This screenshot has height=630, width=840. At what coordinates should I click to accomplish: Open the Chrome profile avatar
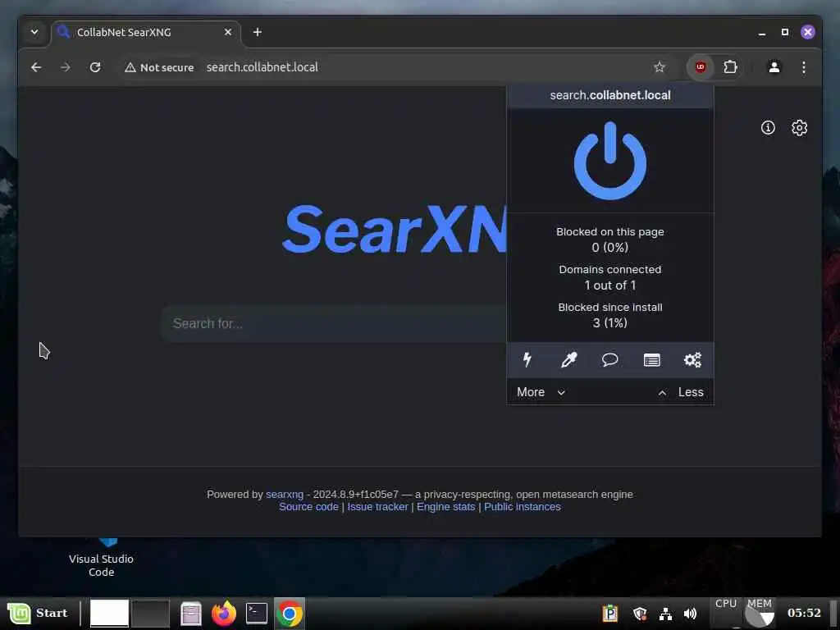pyautogui.click(x=774, y=67)
